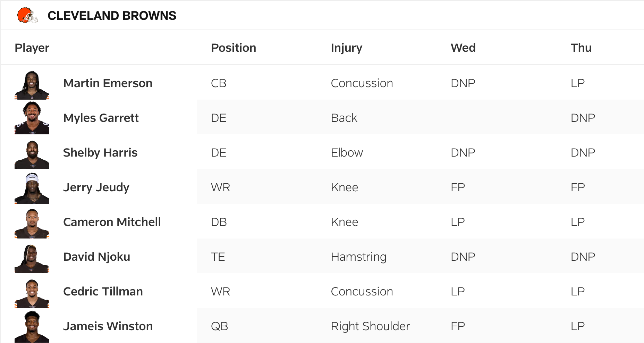Click Myles Garrett's headshot photo
This screenshot has height=343, width=644.
pos(32,118)
